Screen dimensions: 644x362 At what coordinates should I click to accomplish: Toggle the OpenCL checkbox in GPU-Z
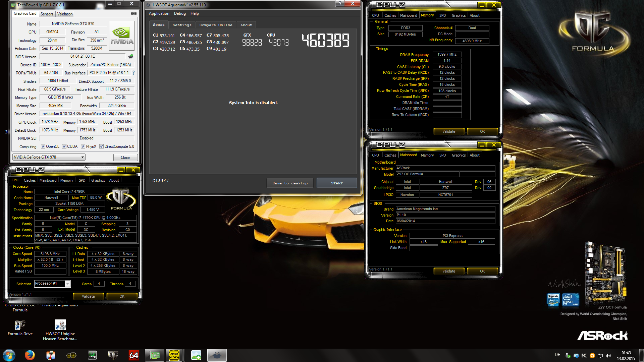tap(43, 146)
